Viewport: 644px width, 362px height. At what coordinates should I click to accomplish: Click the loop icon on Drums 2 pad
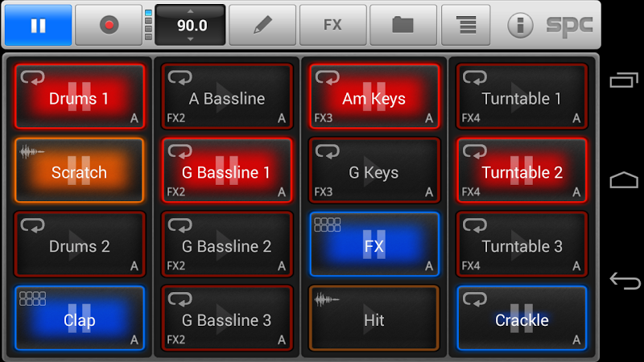click(x=33, y=225)
